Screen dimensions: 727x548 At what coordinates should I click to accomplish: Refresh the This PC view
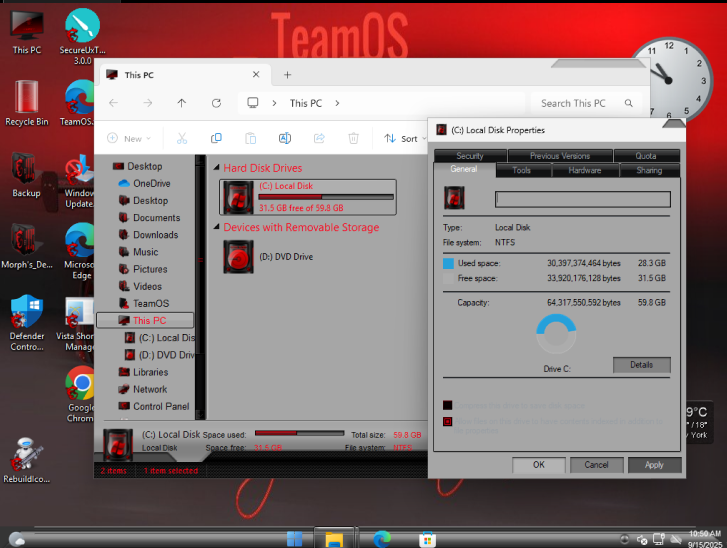(x=216, y=103)
